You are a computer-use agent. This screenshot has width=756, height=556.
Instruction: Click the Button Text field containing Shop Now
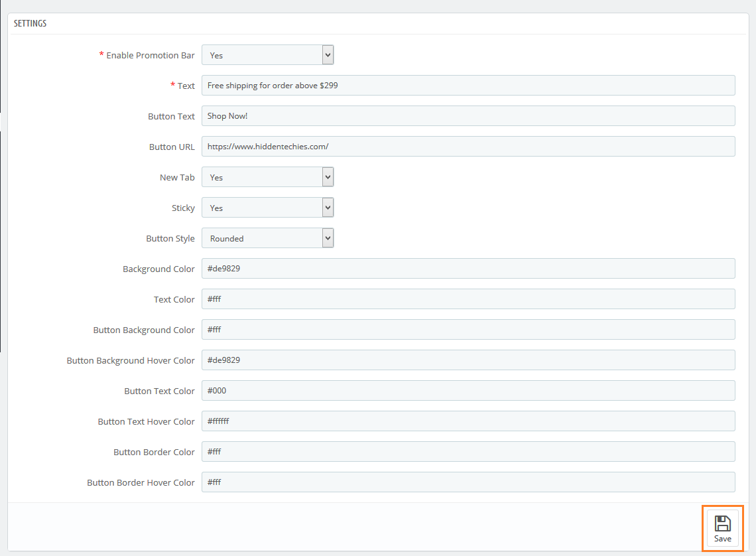469,115
